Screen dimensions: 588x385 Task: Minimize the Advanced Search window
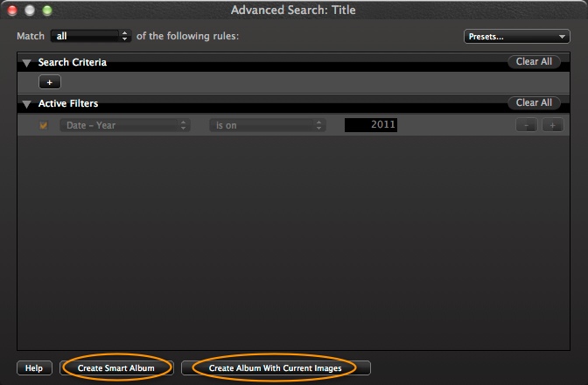coord(30,10)
